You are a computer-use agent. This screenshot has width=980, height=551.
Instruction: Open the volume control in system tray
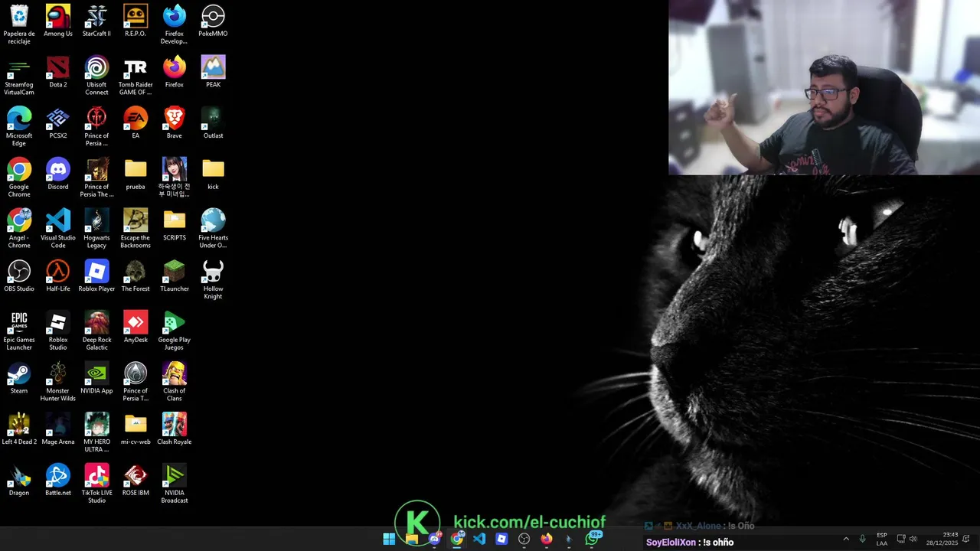coord(913,539)
